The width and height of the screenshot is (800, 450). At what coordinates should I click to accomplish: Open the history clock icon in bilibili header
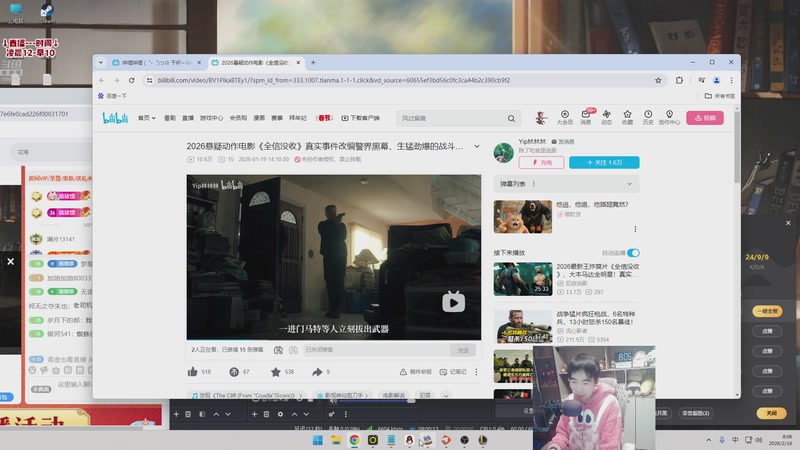click(648, 117)
